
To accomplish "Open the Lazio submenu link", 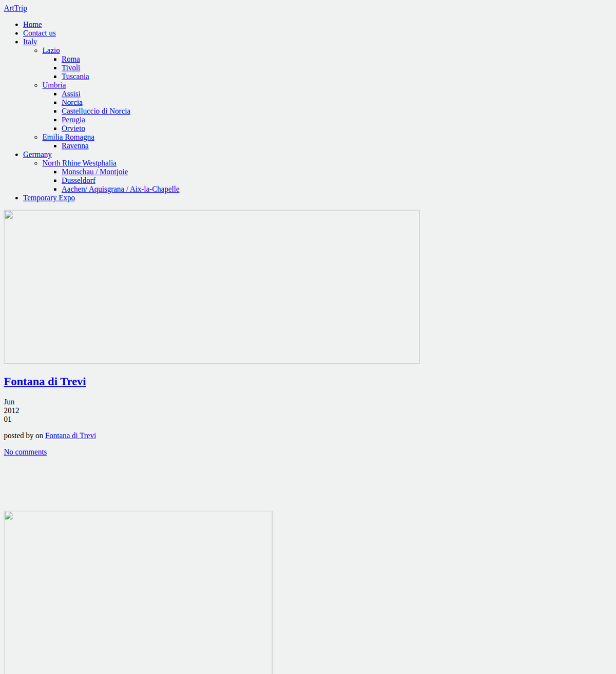I will (51, 51).
